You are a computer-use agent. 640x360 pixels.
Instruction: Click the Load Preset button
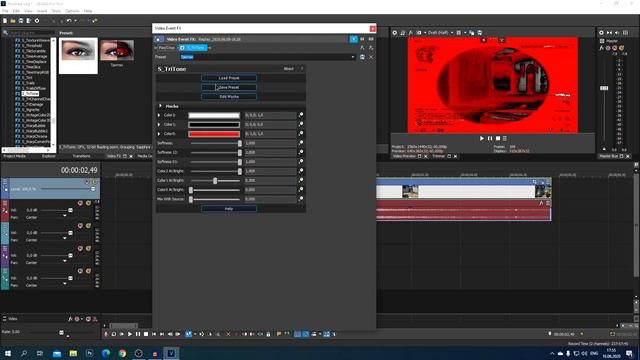tap(229, 78)
